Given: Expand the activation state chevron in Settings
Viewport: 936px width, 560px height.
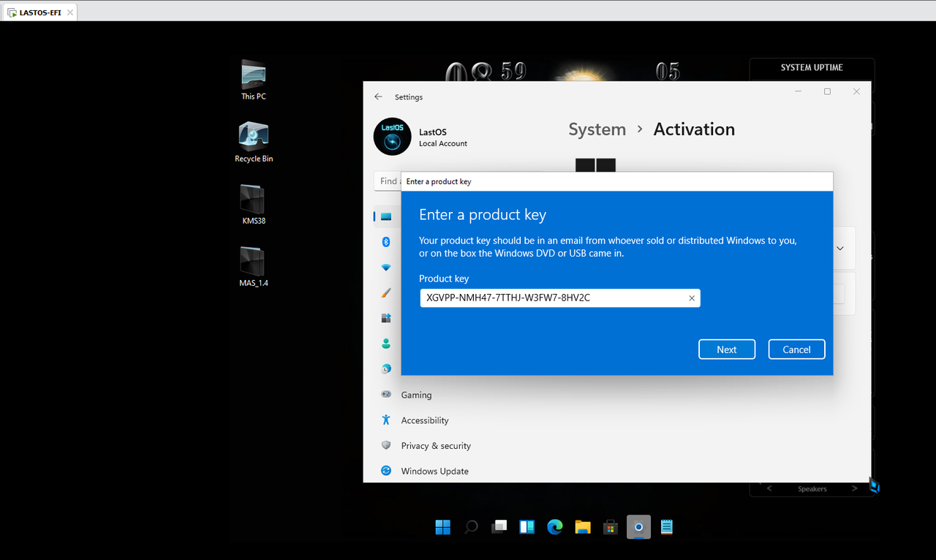Looking at the screenshot, I should (840, 249).
